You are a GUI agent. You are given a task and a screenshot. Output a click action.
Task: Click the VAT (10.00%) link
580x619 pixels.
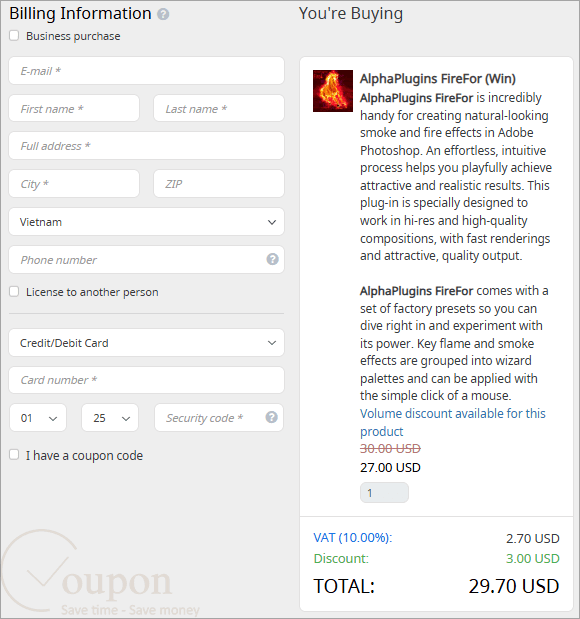(353, 538)
